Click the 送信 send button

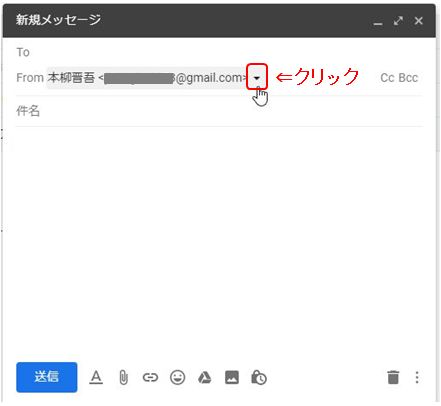[47, 377]
